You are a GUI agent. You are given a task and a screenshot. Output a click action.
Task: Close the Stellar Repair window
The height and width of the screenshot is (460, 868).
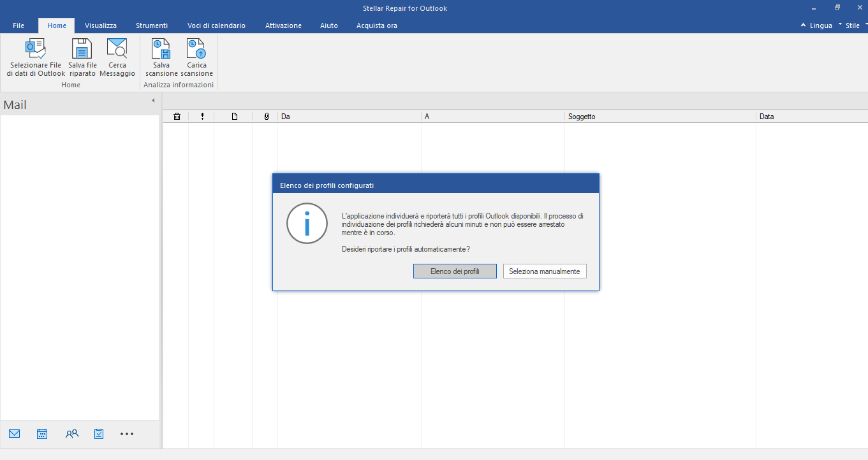point(859,8)
